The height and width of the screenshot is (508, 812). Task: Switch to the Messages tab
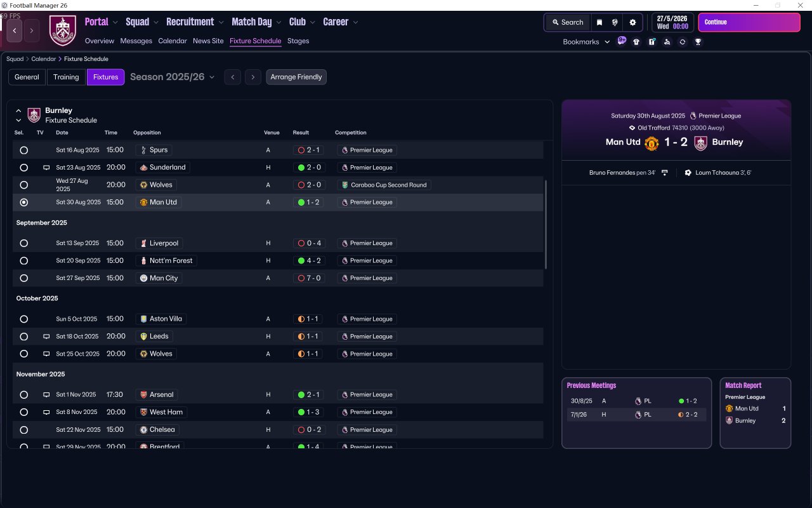[x=136, y=41]
